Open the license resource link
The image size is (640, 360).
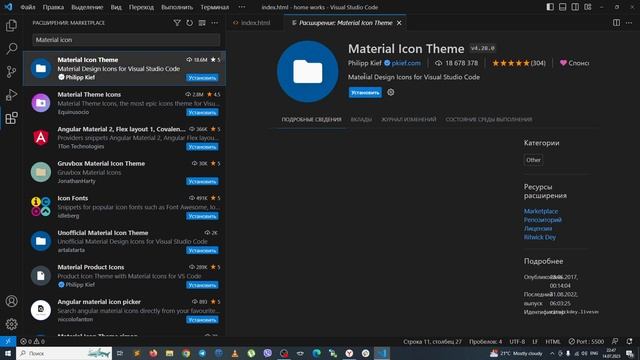pos(538,229)
